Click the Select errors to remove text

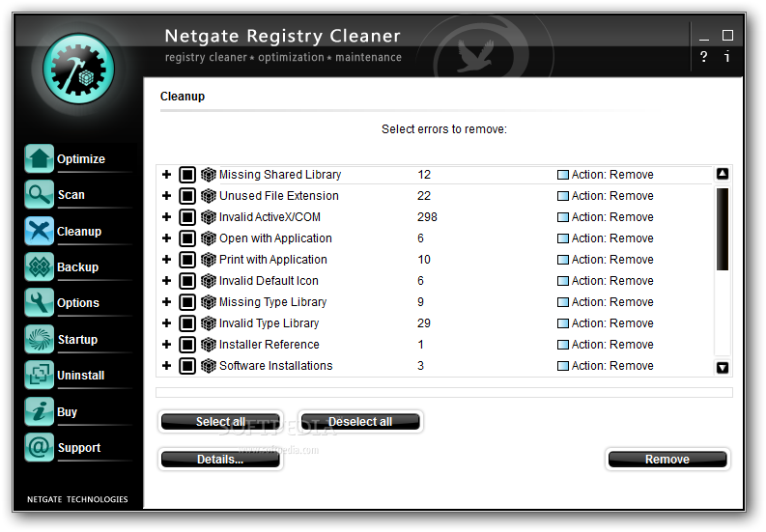[444, 129]
